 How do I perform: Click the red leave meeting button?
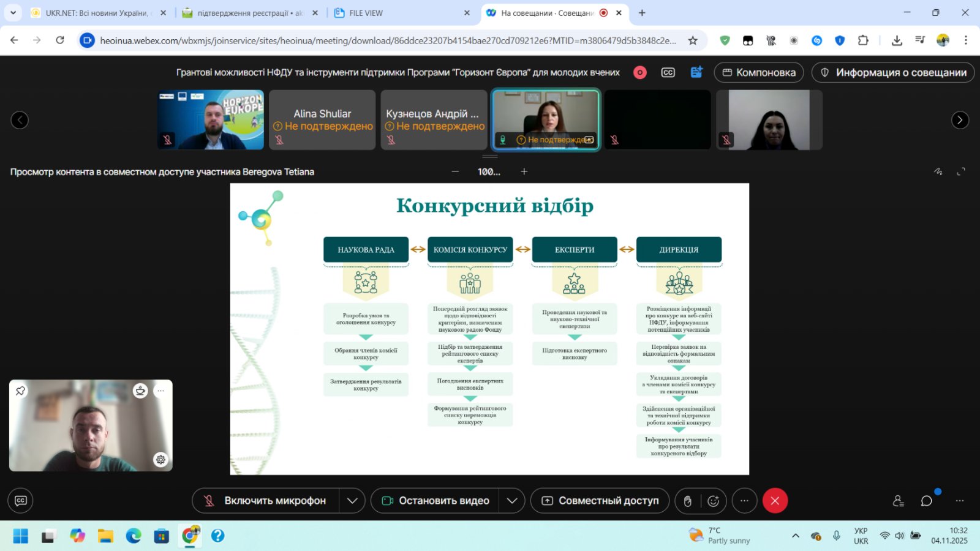[775, 501]
